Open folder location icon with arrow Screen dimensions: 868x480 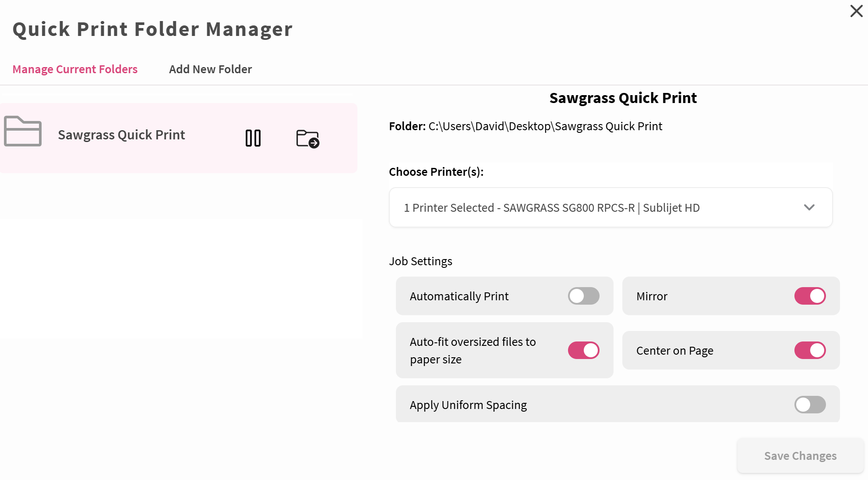point(308,139)
